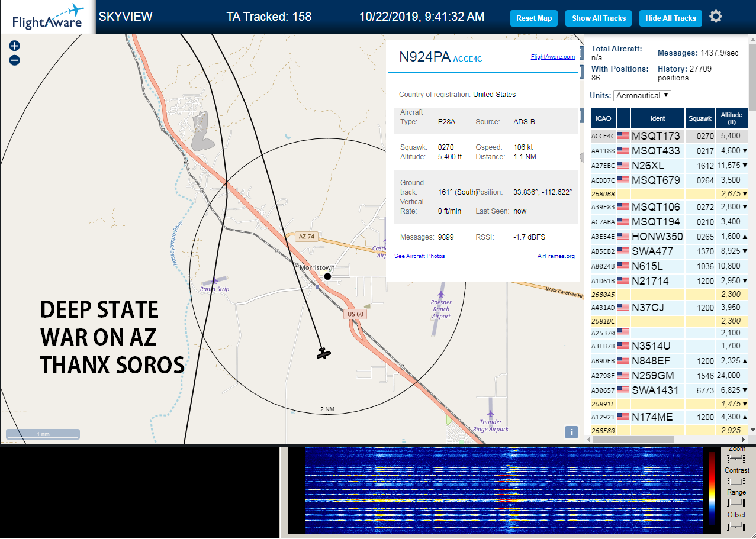This screenshot has width=756, height=539.
Task: Click the aircraft list horizontal scrollbar
Action: coord(632,440)
